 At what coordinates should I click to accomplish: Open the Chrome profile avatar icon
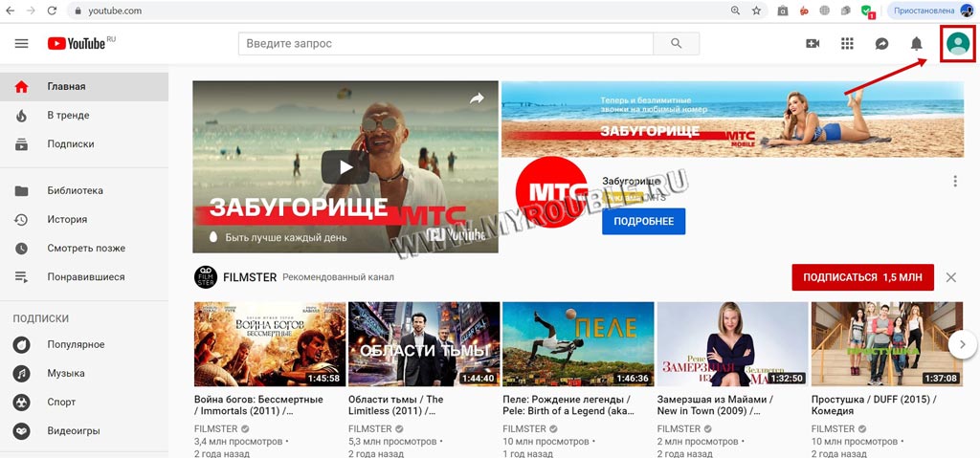coord(967,11)
